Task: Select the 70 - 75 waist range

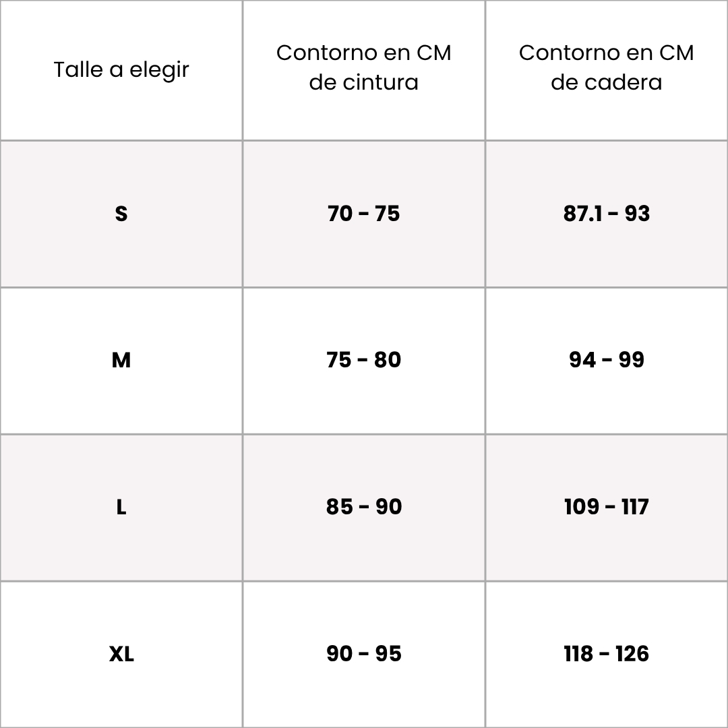Action: click(363, 214)
